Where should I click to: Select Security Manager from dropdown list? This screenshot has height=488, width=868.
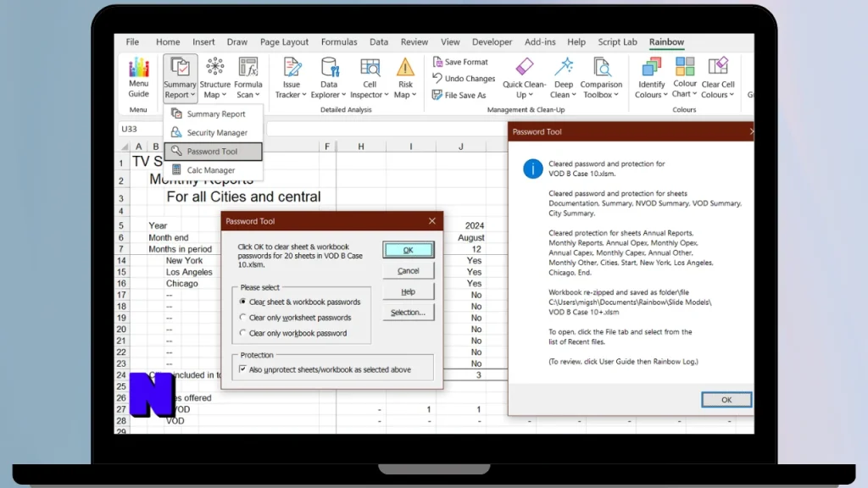[214, 133]
